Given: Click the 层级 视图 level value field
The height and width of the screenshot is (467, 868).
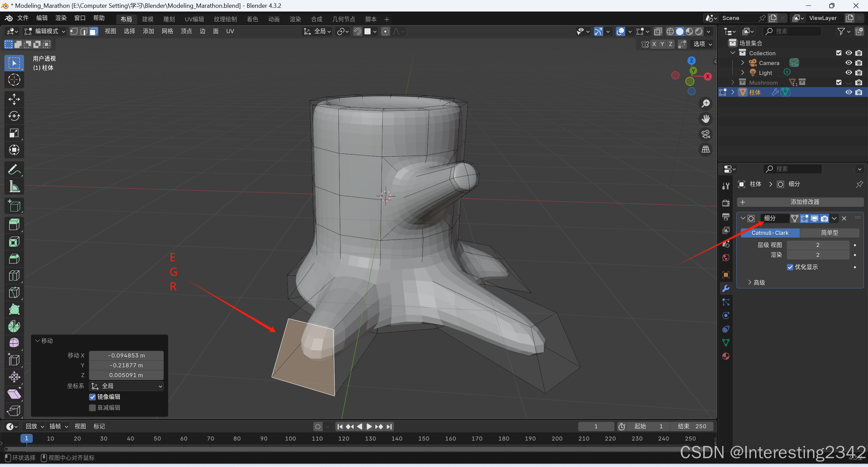Looking at the screenshot, I should click(817, 245).
